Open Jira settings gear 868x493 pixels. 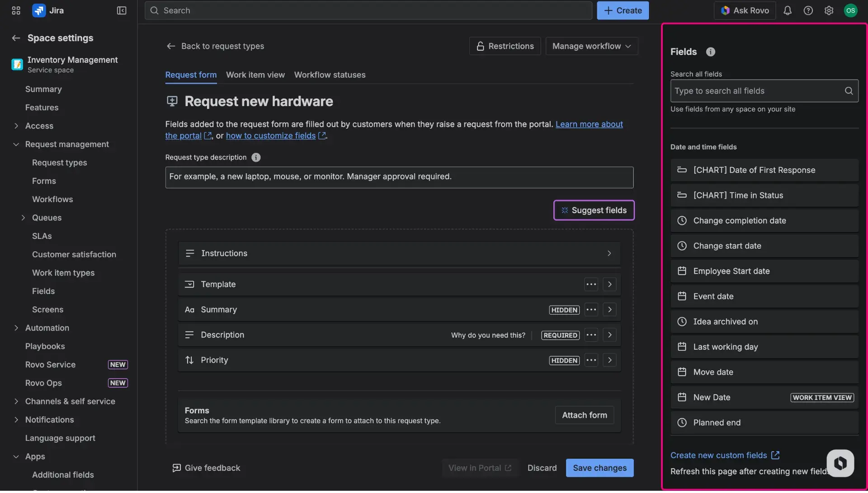pyautogui.click(x=829, y=10)
